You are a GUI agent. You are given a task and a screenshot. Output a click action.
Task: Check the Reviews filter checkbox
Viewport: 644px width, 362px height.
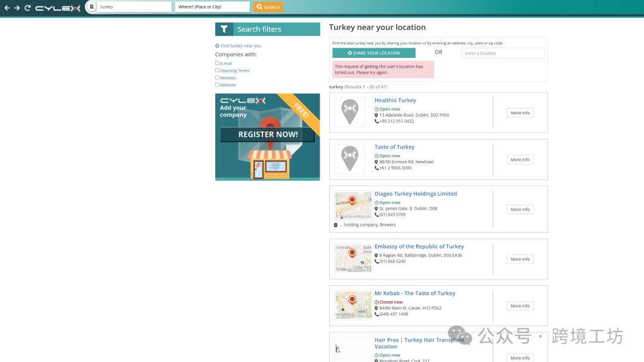pyautogui.click(x=217, y=78)
